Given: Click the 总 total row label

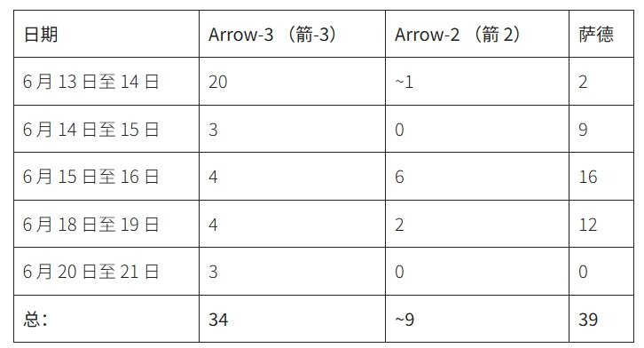Looking at the screenshot, I should click(106, 319).
